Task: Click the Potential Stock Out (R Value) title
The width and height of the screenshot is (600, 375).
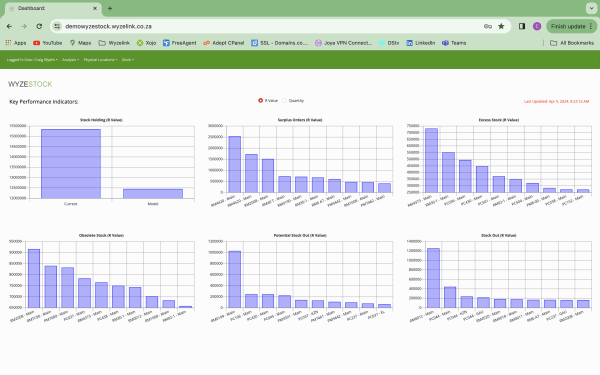Action: [x=300, y=235]
